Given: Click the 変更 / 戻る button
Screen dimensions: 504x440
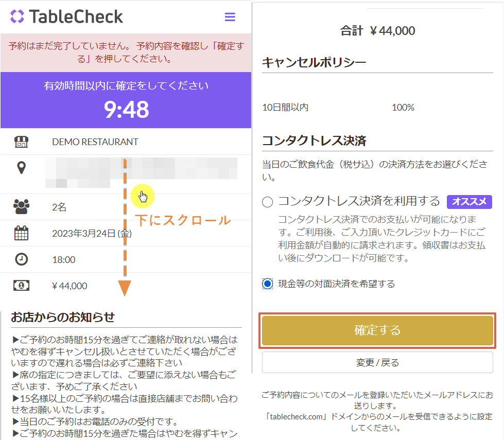Looking at the screenshot, I should (377, 363).
